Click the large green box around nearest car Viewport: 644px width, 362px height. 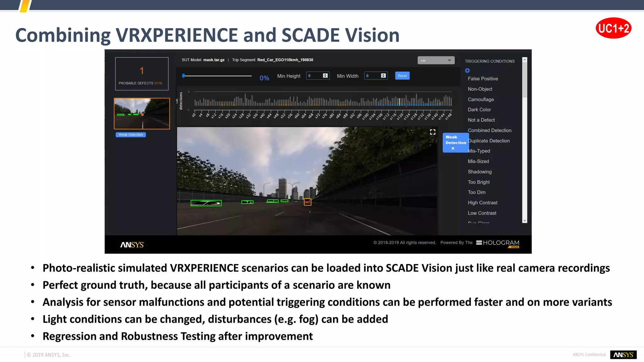click(x=206, y=203)
